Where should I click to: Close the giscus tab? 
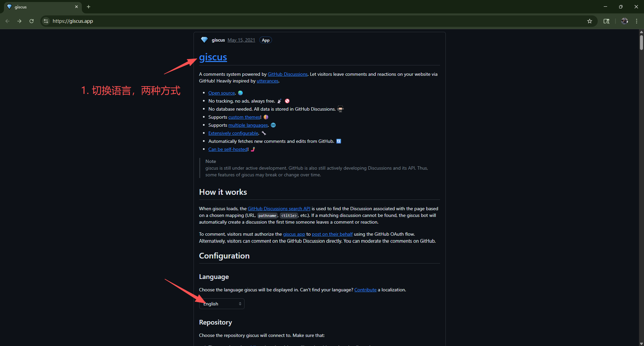(76, 7)
